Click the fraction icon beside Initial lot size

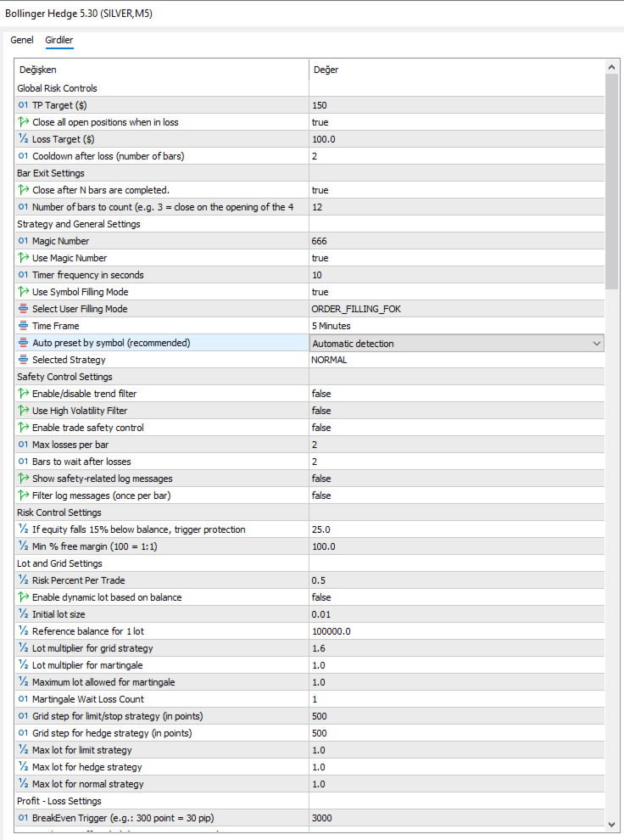23,614
